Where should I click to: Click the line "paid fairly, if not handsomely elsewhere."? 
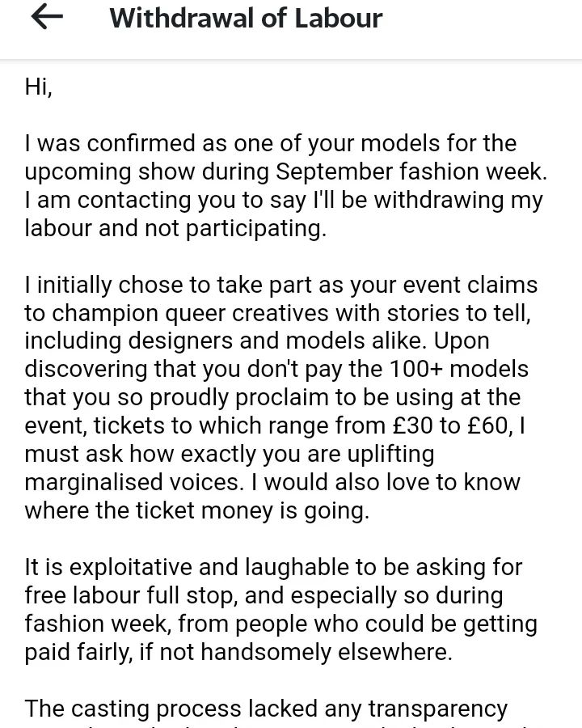click(x=238, y=654)
